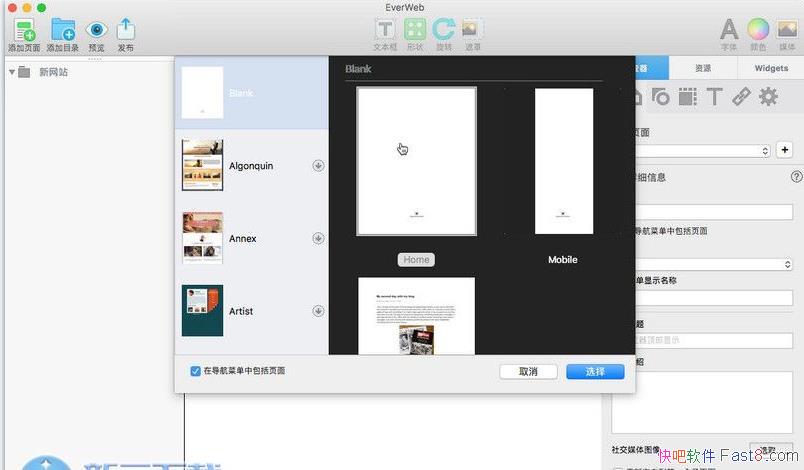Click the 取消 cancel button
804x470 pixels.
[528, 372]
